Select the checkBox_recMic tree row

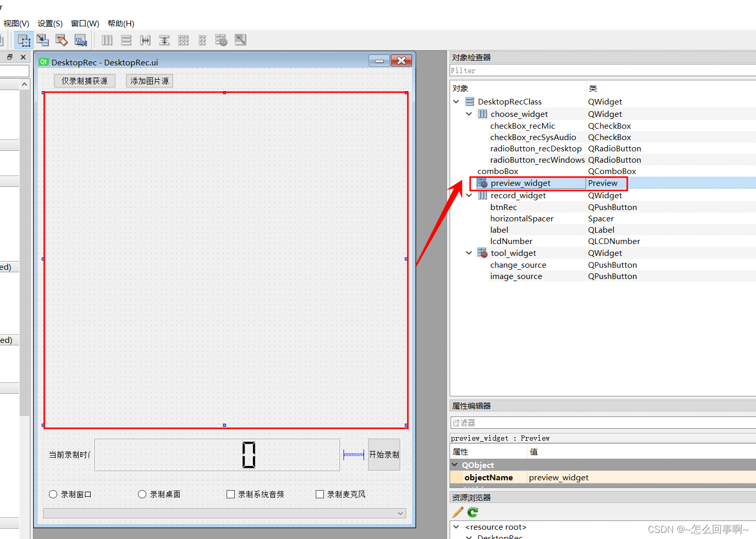[603, 126]
